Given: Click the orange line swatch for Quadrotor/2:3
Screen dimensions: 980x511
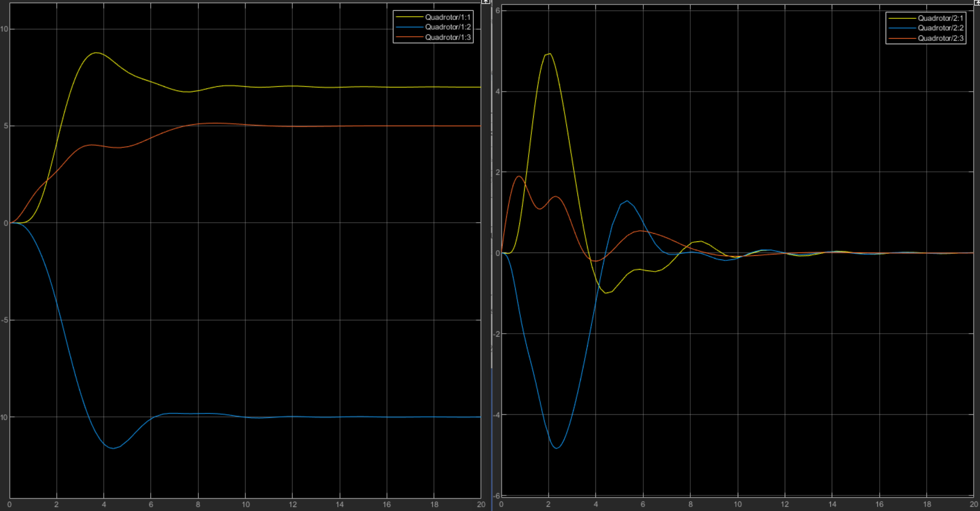Looking at the screenshot, I should pyautogui.click(x=902, y=38).
